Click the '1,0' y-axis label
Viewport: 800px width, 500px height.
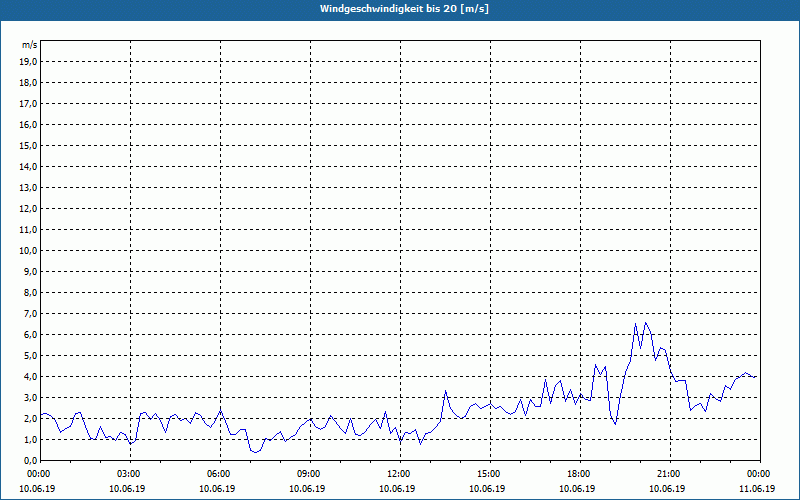30,440
